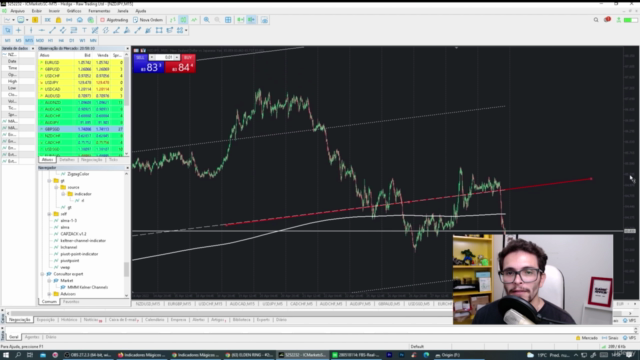Open OBS from the taskbar

click(88, 355)
